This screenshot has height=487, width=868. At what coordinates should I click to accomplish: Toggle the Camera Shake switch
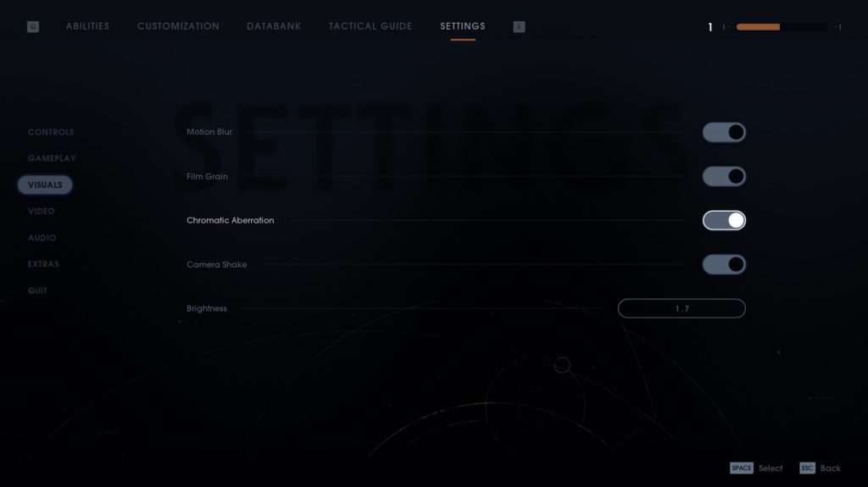[724, 264]
